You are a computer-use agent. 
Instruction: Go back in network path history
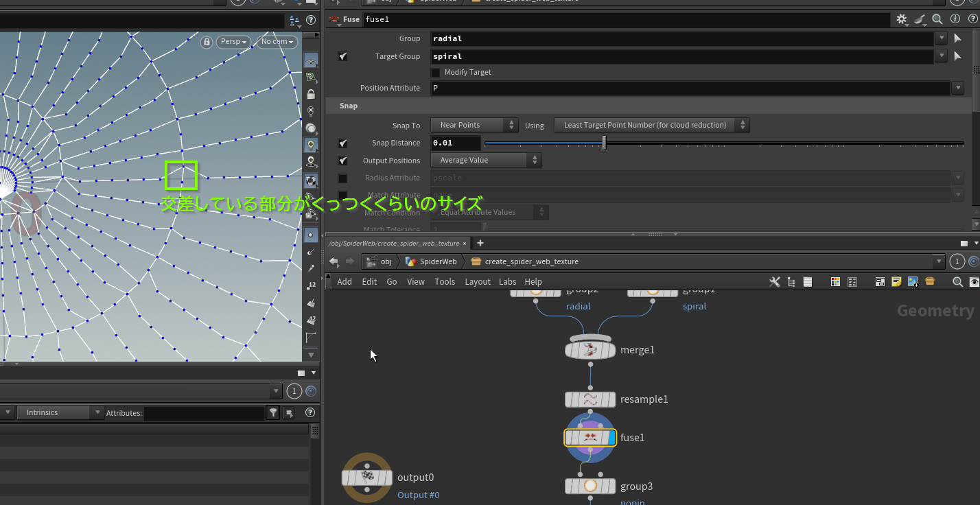click(334, 261)
